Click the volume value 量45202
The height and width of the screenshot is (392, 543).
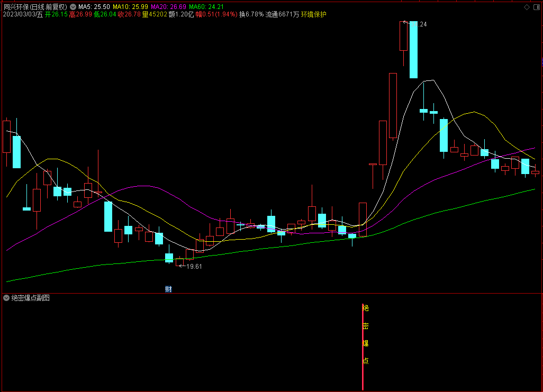coord(155,14)
